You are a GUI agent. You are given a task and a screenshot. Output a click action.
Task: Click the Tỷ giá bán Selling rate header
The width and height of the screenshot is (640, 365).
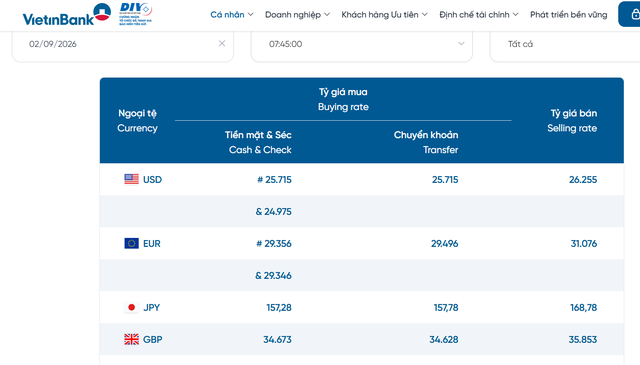pos(572,120)
